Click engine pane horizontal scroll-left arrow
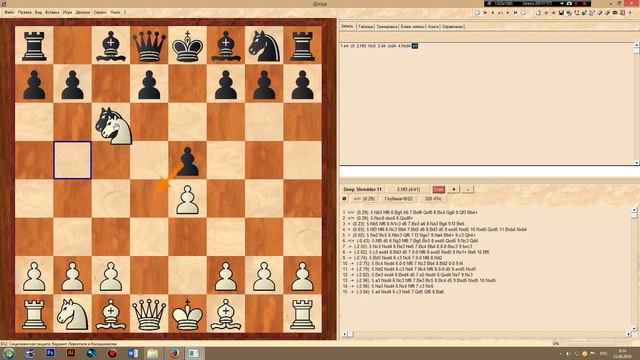 pos(344,334)
